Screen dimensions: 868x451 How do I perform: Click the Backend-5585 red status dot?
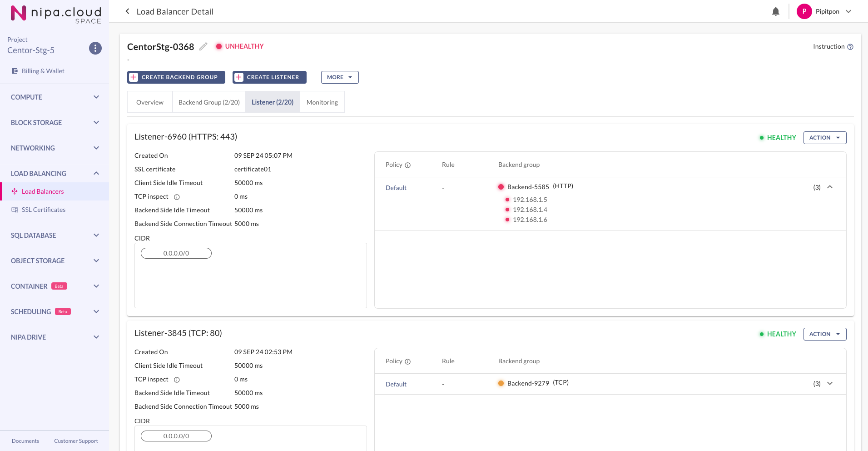pos(501,187)
